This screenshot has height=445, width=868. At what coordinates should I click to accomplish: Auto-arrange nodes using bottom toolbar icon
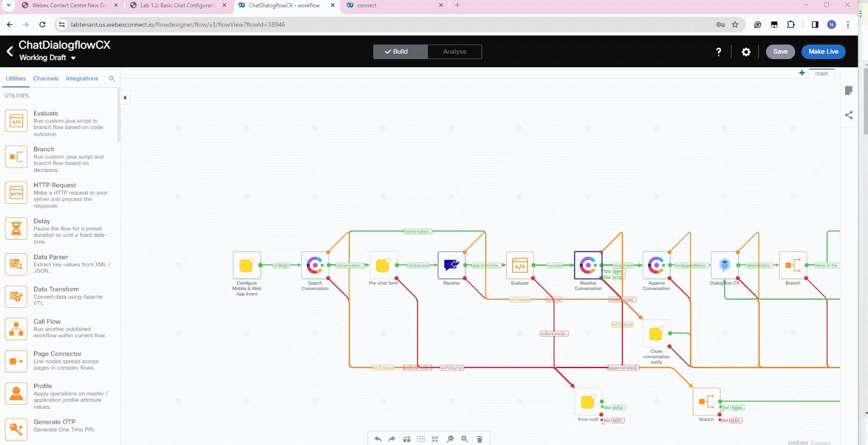coord(406,439)
